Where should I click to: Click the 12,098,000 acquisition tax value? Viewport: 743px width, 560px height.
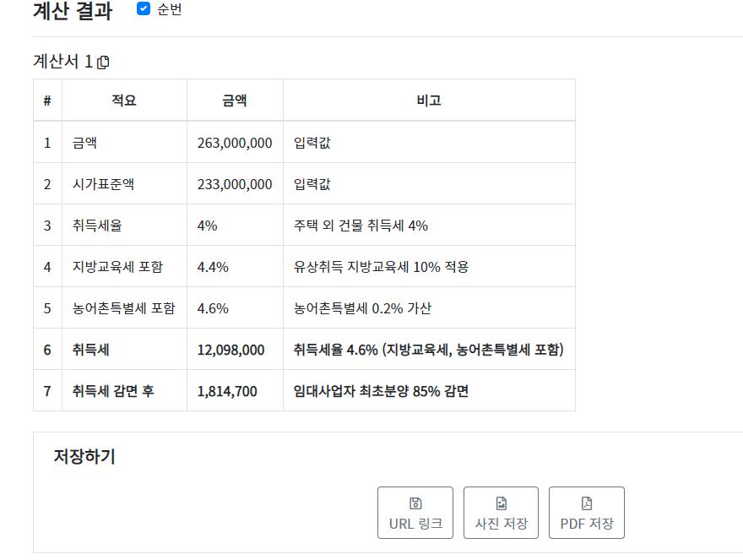230,350
